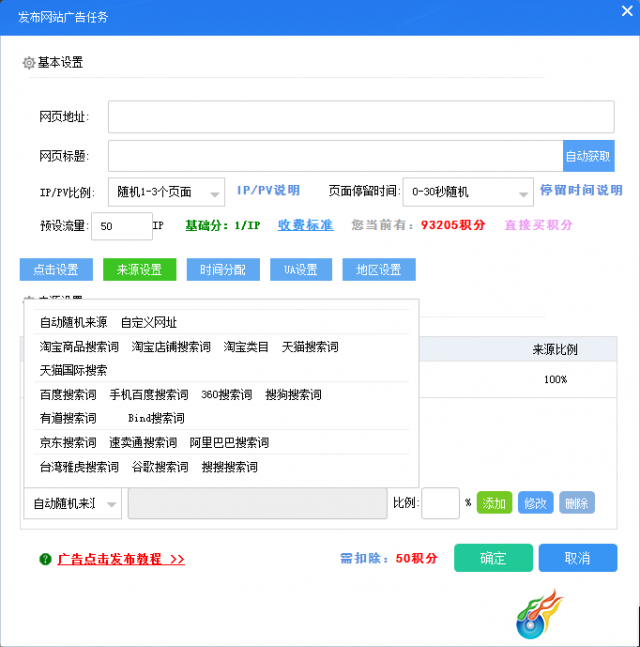Choose 台湾雅虎搜索词 source option
This screenshot has height=647, width=640.
(x=79, y=467)
